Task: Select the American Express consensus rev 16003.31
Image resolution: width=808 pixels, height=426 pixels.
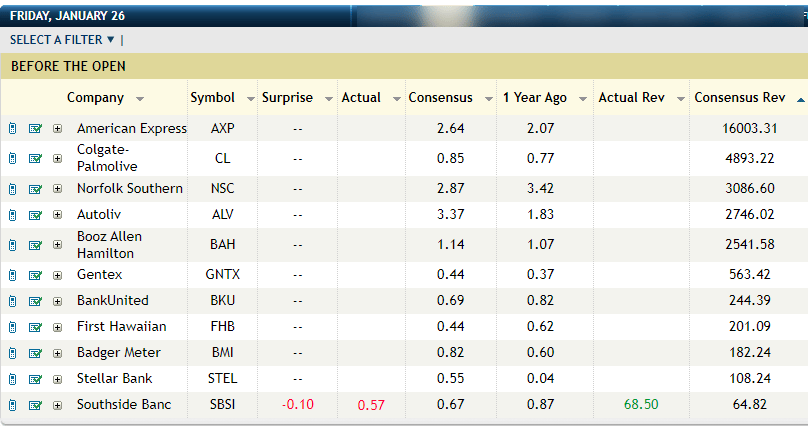Action: (750, 128)
